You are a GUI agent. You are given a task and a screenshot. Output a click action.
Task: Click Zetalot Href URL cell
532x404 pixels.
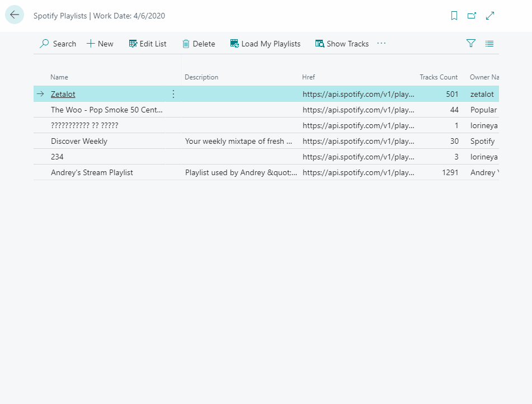358,95
